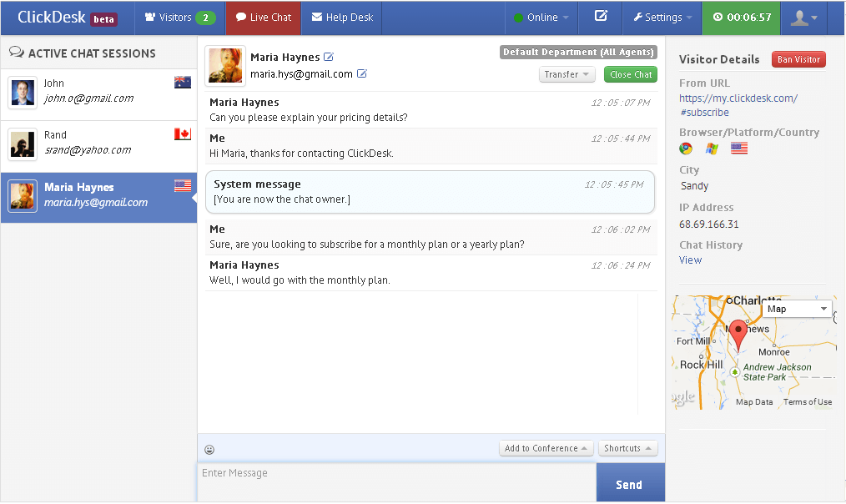Image resolution: width=846 pixels, height=504 pixels.
Task: Click Rand's avatar thumbnail
Action: click(23, 144)
